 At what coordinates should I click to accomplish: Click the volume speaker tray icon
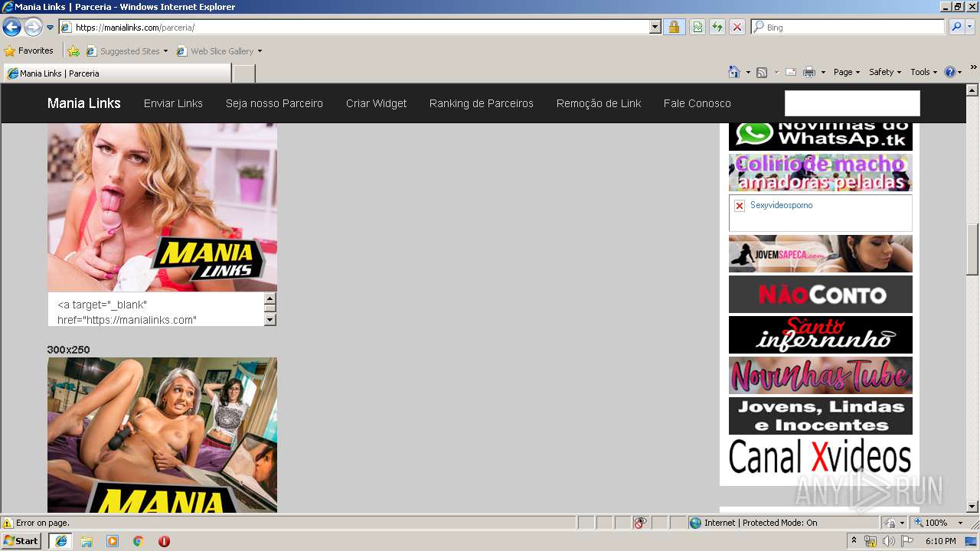pos(888,541)
